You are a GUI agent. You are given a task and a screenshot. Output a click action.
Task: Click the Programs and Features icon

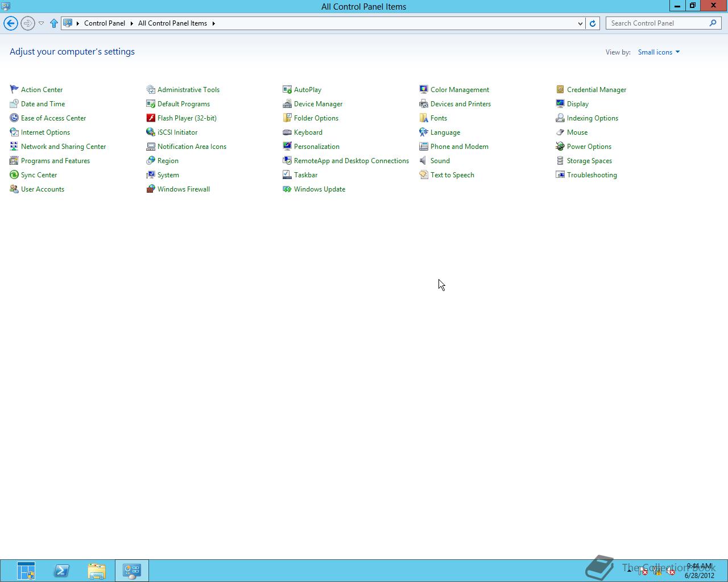(x=14, y=160)
